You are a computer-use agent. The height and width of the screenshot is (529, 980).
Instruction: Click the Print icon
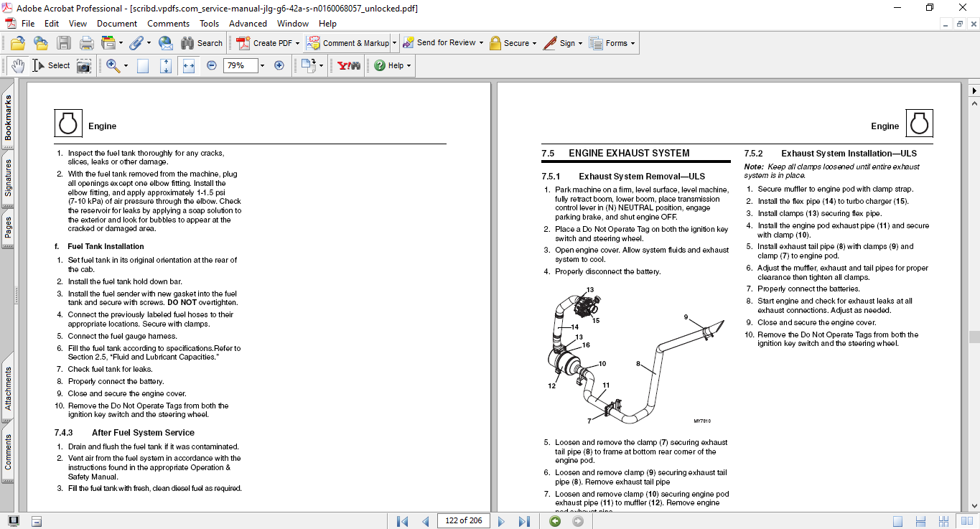(86, 43)
